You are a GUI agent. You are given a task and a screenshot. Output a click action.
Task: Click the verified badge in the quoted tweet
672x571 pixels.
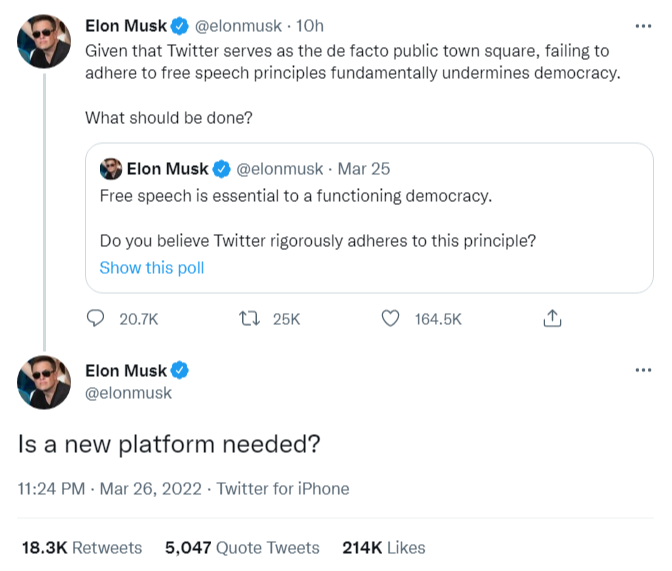(221, 169)
